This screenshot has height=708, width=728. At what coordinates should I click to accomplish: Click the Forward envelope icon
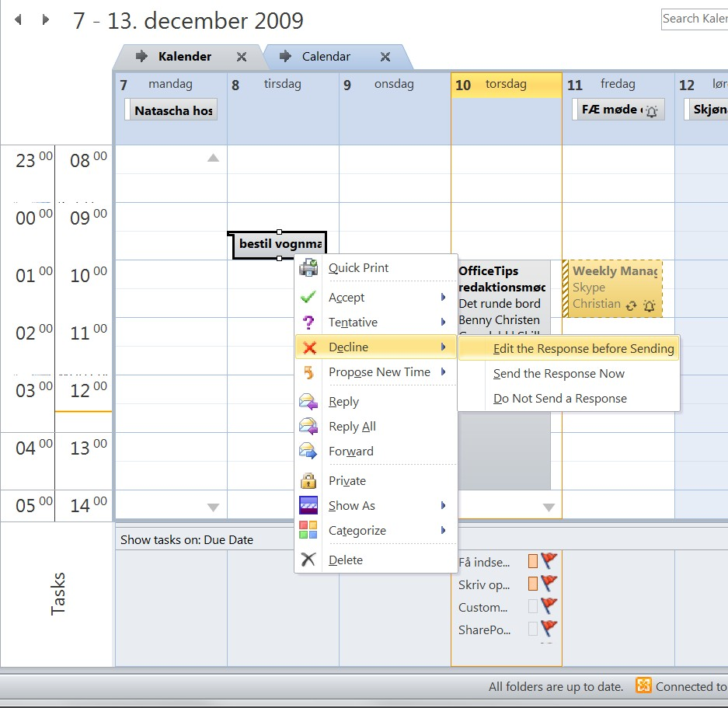point(308,451)
